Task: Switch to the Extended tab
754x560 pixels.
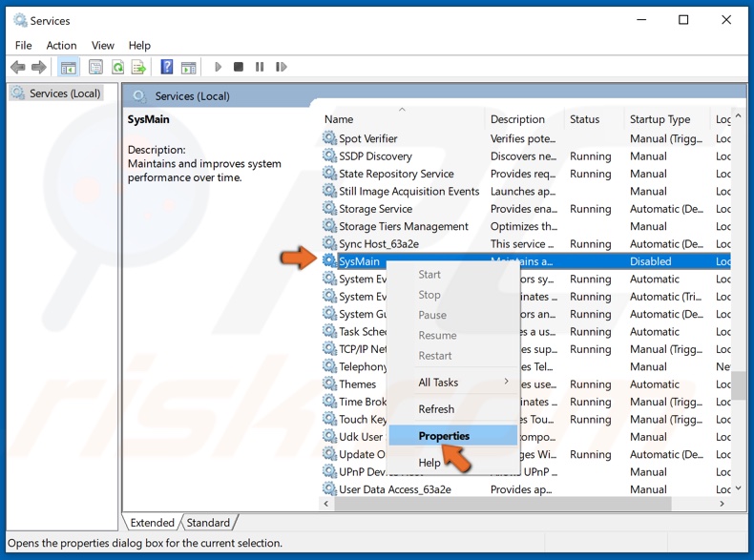Action: coord(152,523)
